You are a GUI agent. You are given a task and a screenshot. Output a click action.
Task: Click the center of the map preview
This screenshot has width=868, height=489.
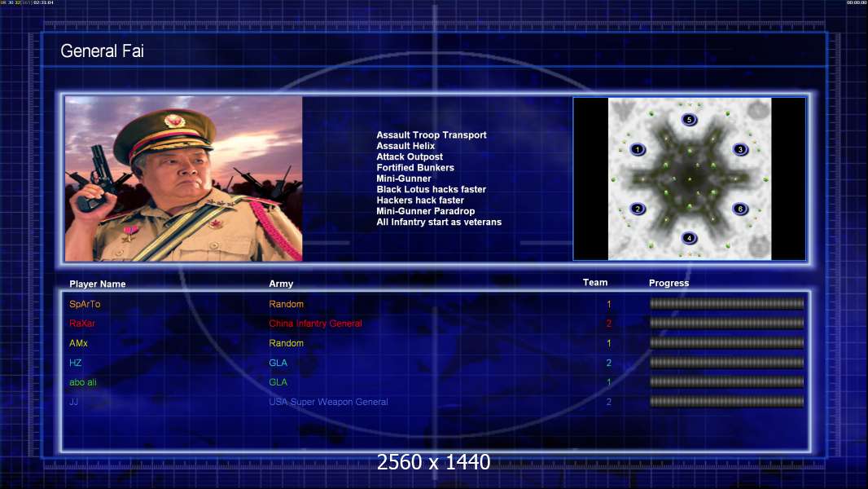tap(690, 178)
